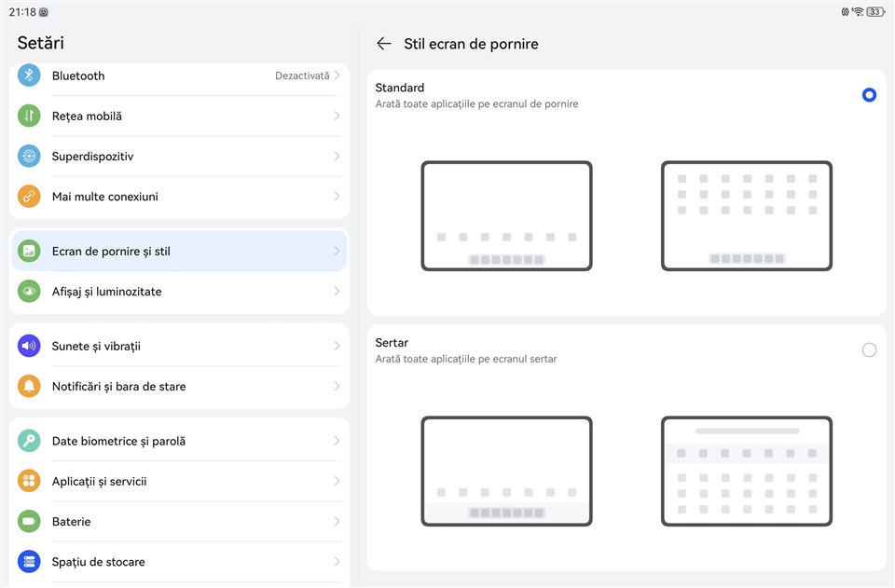Tap the Date biometrice key icon
Image resolution: width=895 pixels, height=588 pixels.
(29, 441)
